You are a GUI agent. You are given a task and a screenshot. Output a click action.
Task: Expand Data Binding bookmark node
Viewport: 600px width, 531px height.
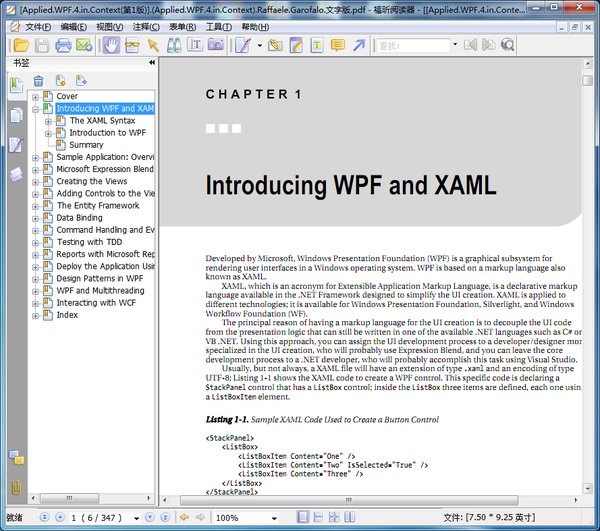coord(35,219)
